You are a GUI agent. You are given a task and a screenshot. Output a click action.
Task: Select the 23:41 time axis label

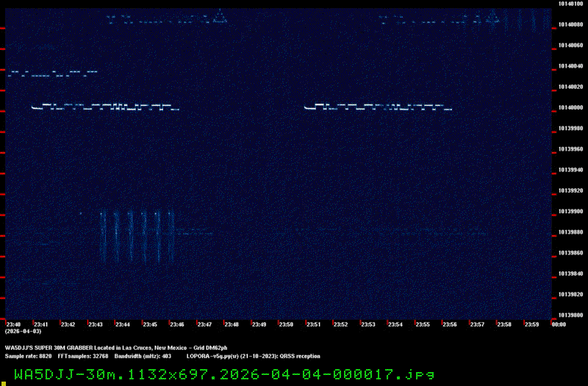[x=41, y=324]
